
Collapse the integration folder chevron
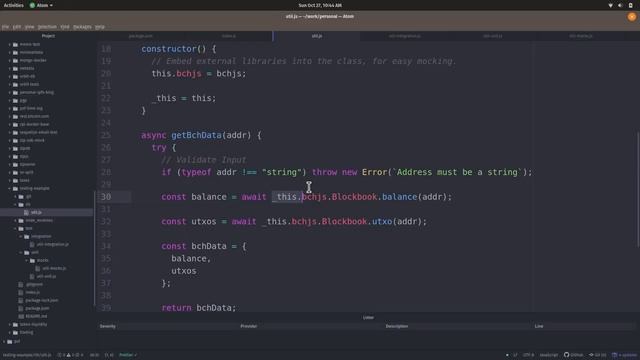21,236
